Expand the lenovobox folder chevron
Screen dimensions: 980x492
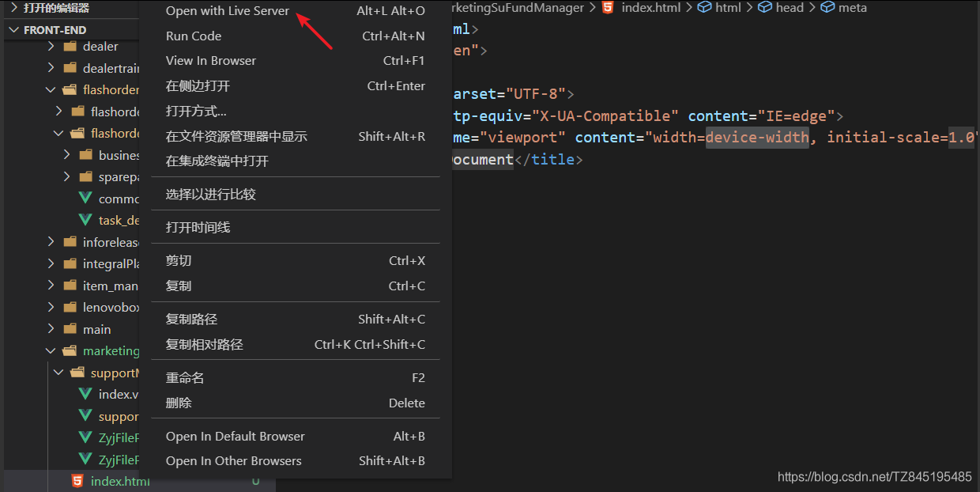coord(51,307)
